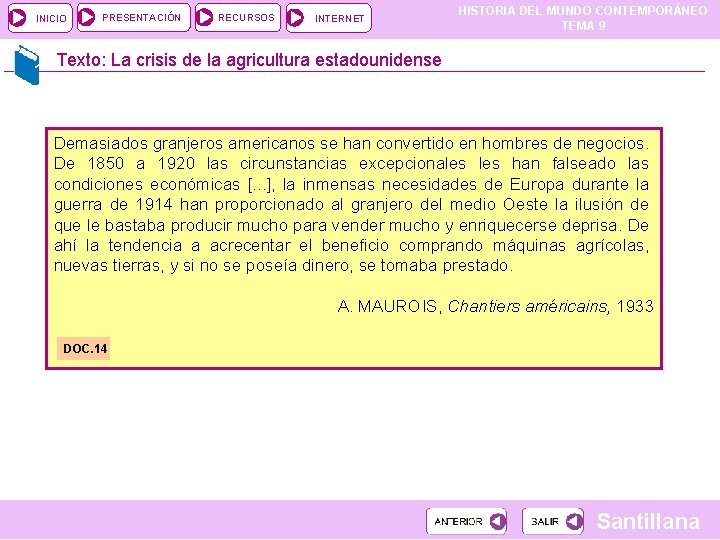Click the Santillana logo text

[x=648, y=522]
